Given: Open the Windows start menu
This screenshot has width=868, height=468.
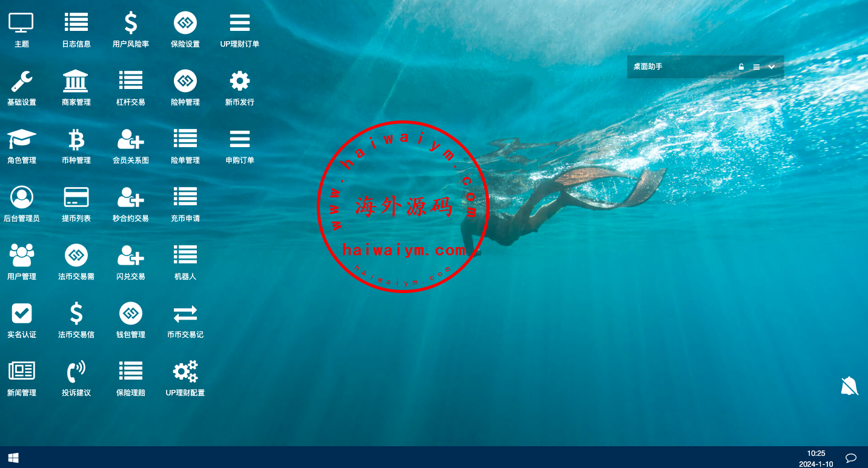Looking at the screenshot, I should tap(13, 458).
